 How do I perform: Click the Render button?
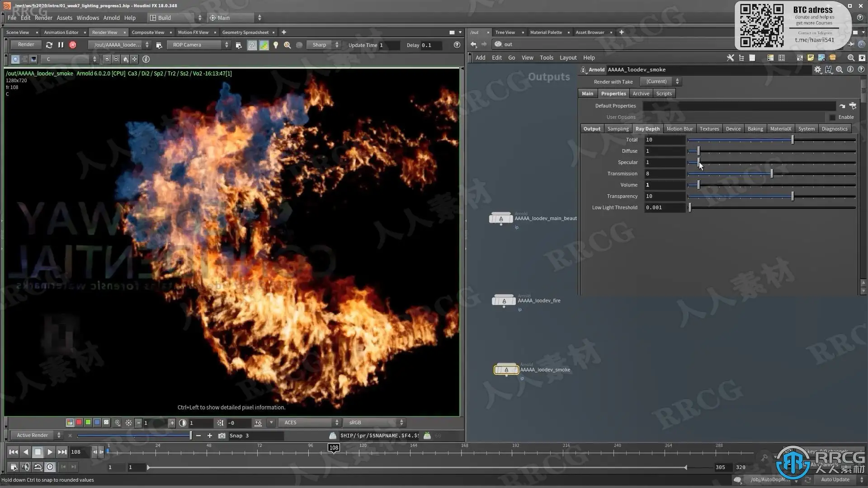click(26, 44)
